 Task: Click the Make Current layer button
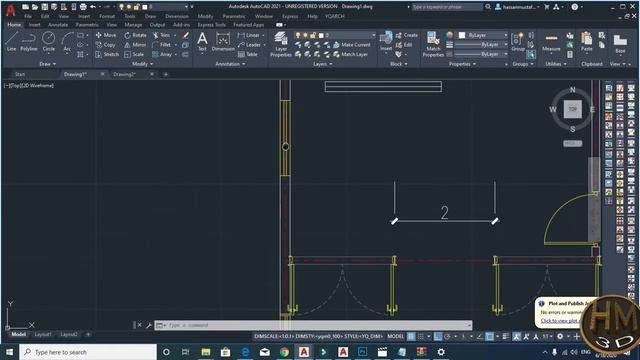coord(352,44)
